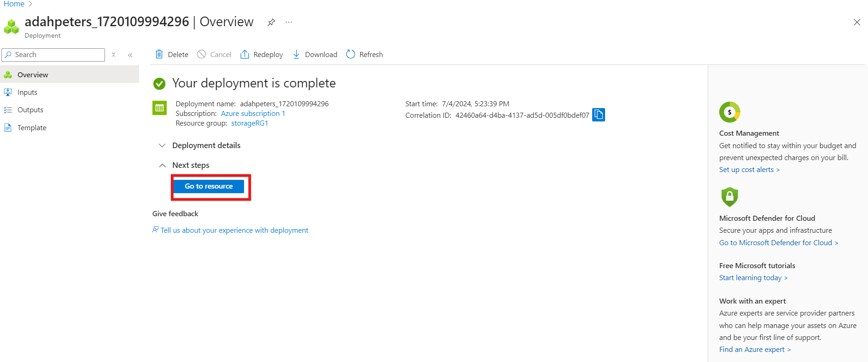Go to Microsoft Defender for Cloud link
The image size is (868, 362).
779,243
